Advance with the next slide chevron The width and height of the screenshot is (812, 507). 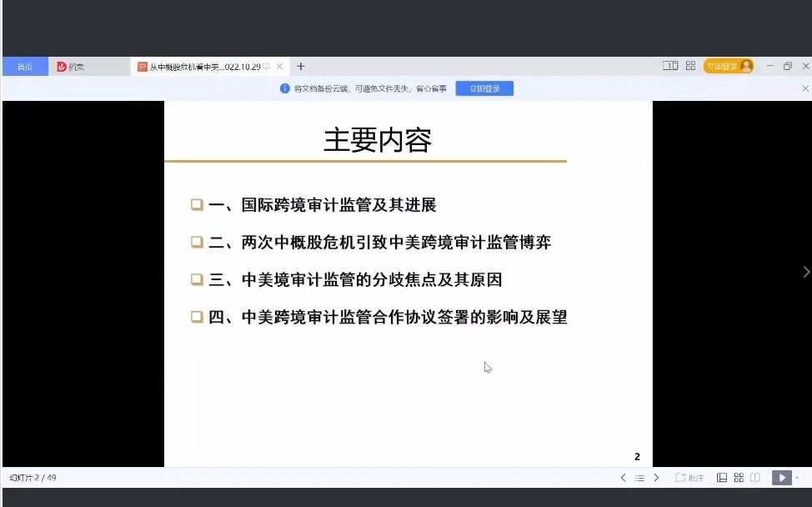click(x=657, y=477)
